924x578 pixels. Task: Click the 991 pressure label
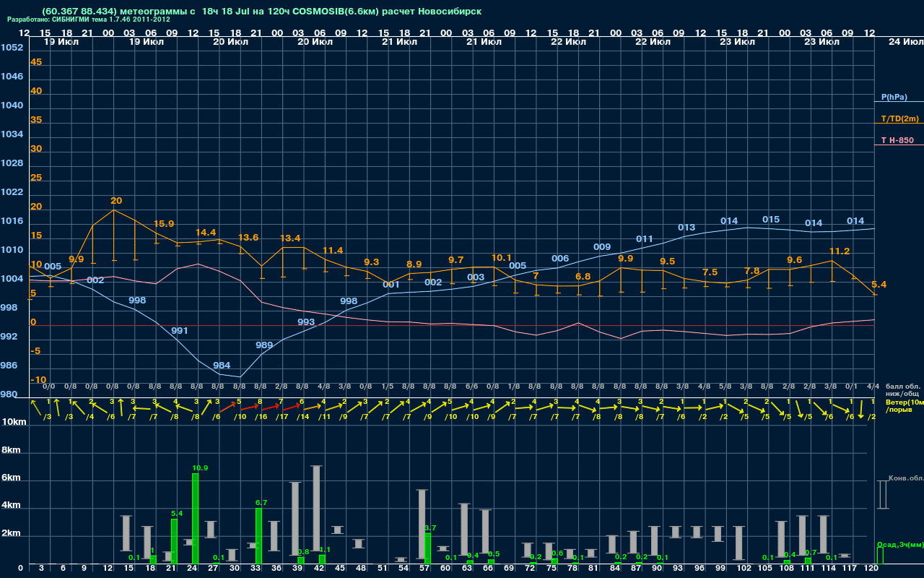pyautogui.click(x=180, y=331)
